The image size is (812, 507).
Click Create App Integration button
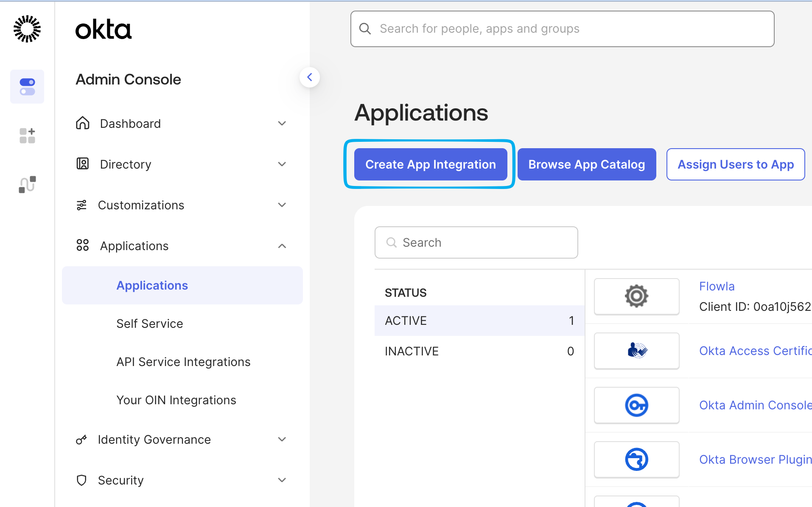point(431,164)
